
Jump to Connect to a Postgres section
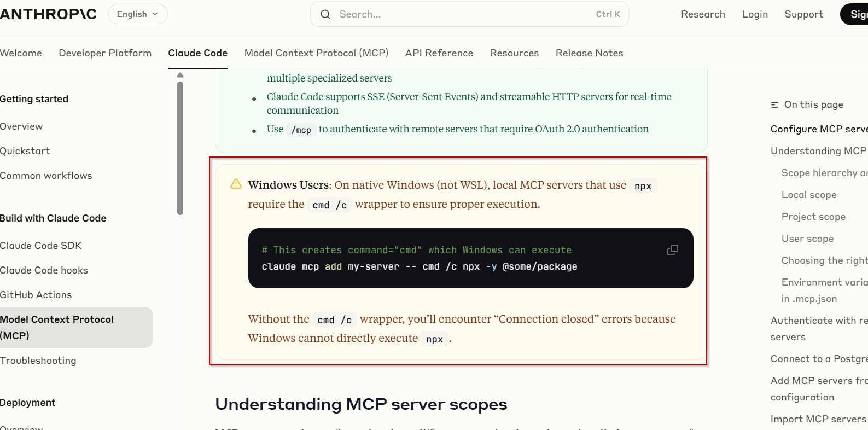(x=819, y=359)
